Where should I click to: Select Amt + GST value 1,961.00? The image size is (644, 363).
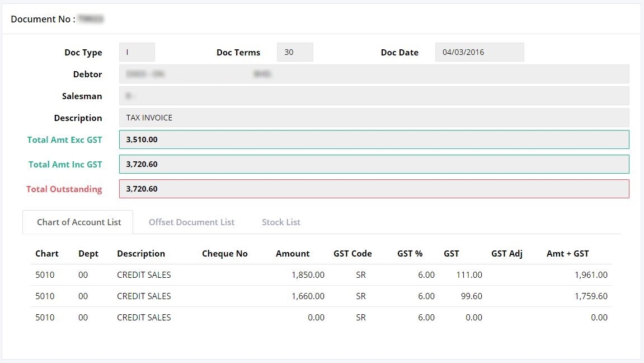(x=591, y=274)
